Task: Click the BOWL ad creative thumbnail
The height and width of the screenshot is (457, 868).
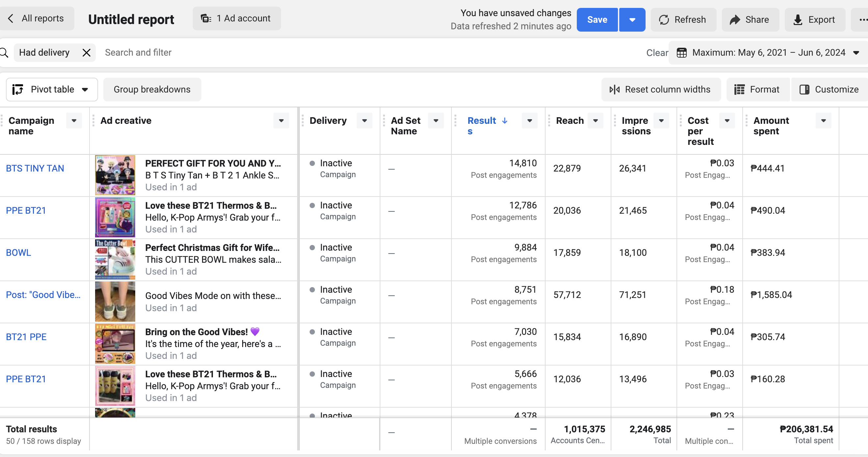Action: pyautogui.click(x=115, y=259)
